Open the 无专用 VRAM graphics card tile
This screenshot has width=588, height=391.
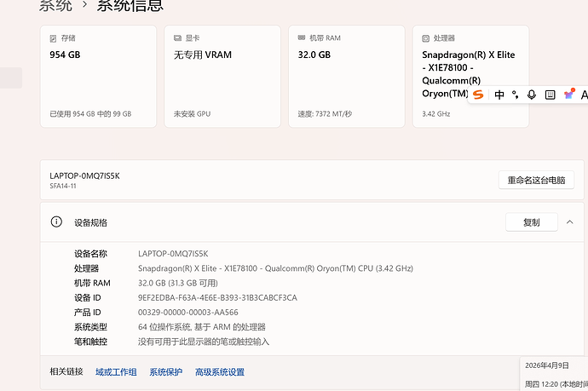tap(222, 77)
